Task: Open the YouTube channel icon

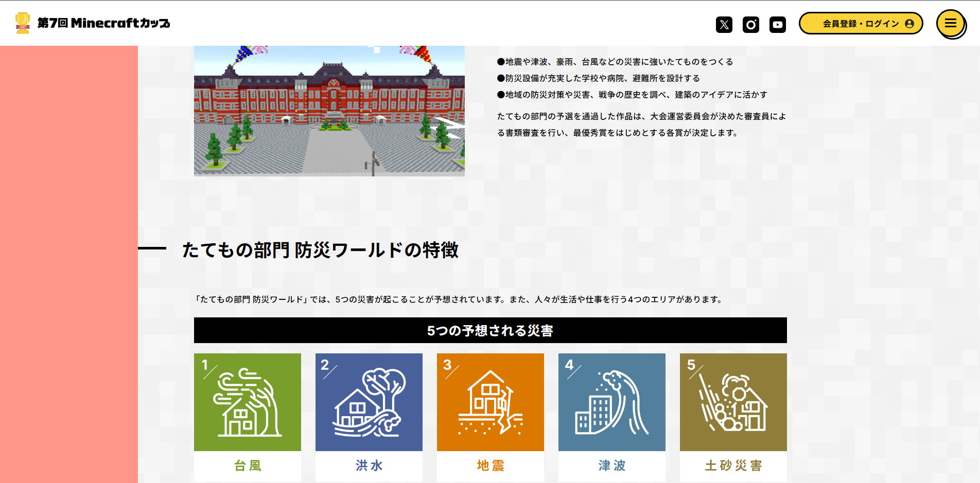Action: (778, 24)
